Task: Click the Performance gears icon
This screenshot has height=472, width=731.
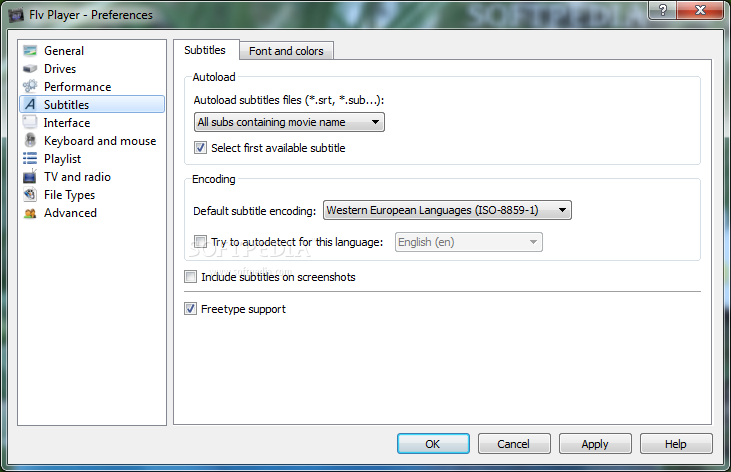Action: tap(30, 86)
